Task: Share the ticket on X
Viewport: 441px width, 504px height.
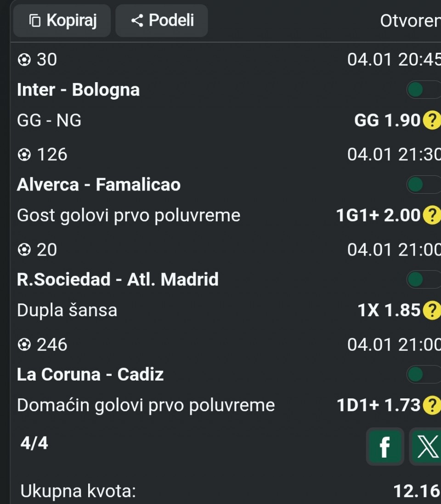Action: click(426, 447)
